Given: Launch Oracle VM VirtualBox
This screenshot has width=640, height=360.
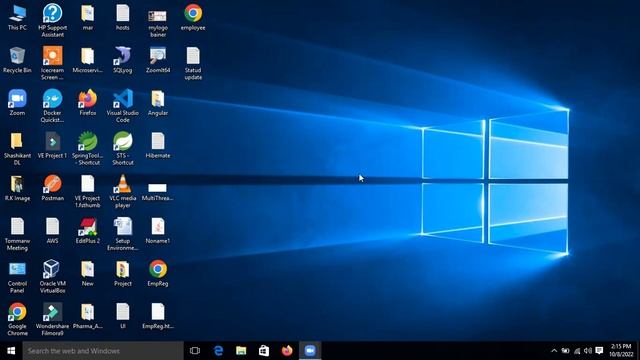Looking at the screenshot, I should pyautogui.click(x=53, y=276).
